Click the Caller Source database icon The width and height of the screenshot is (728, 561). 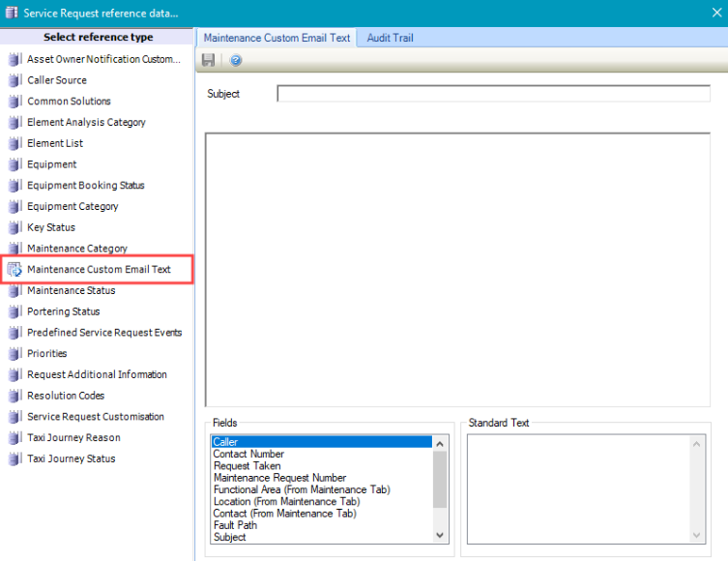point(15,80)
